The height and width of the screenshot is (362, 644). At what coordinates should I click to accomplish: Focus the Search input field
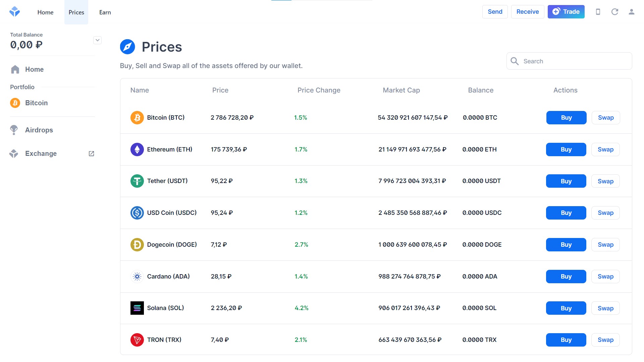(x=569, y=61)
